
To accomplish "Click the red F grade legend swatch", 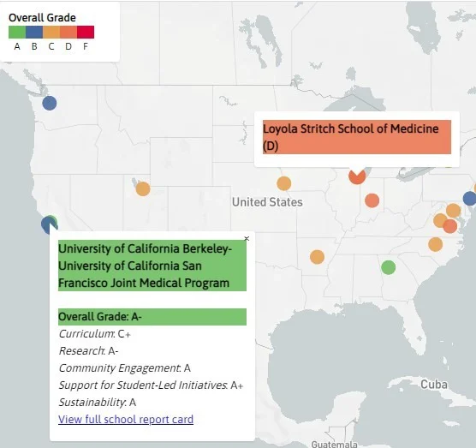I will [x=86, y=33].
